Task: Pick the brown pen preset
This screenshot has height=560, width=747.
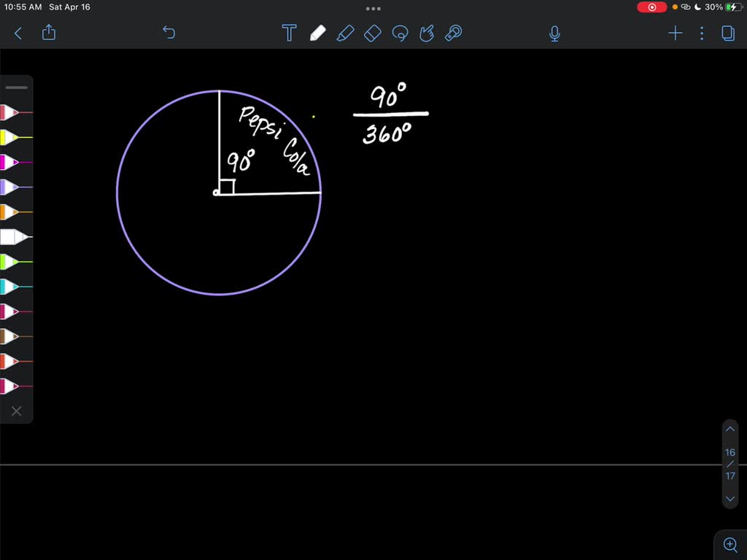Action: point(16,336)
